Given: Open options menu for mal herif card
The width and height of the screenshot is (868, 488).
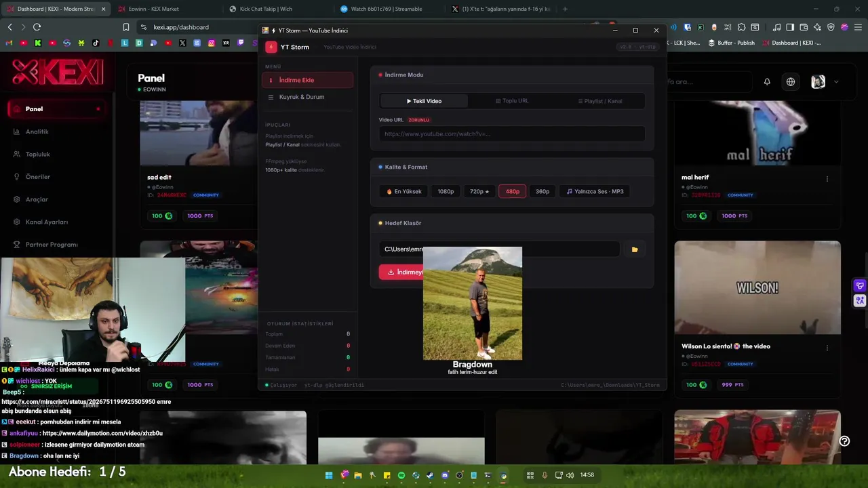Looking at the screenshot, I should 827,179.
